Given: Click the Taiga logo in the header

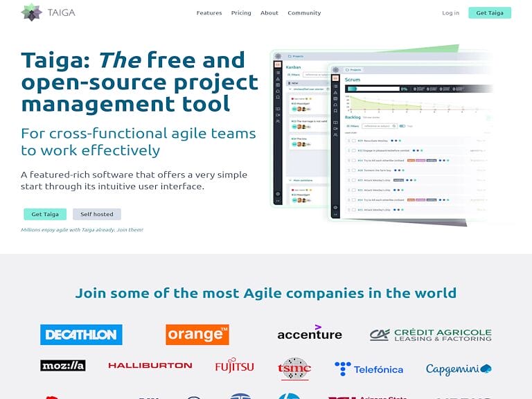Looking at the screenshot, I should click(48, 12).
